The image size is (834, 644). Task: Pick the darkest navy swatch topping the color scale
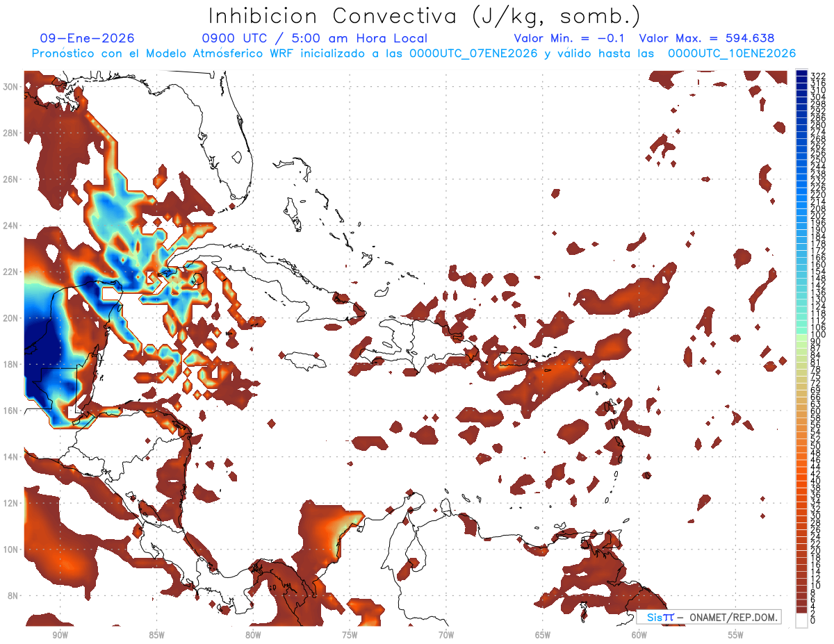coord(802,74)
